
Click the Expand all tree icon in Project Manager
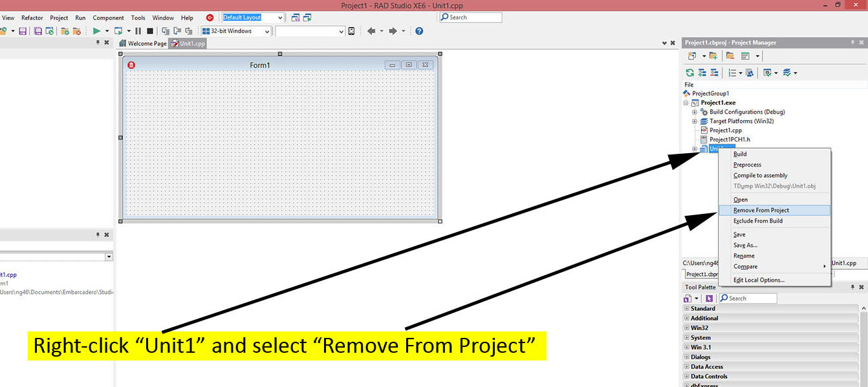pos(702,72)
